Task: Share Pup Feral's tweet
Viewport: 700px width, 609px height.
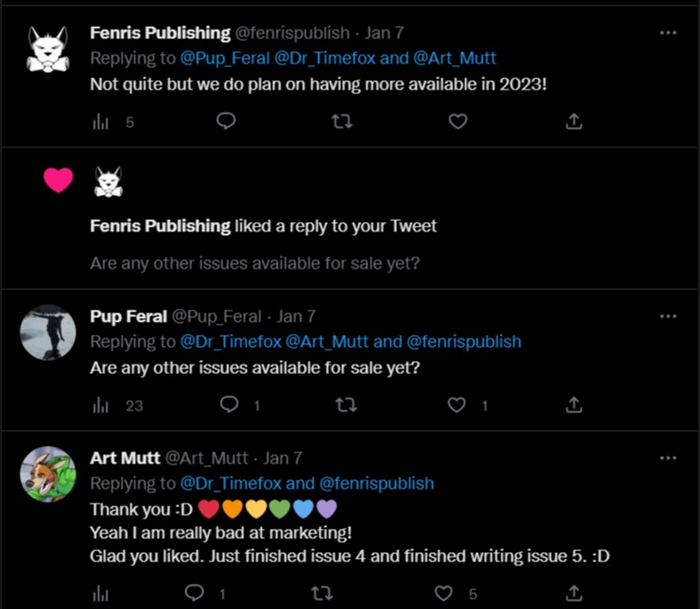Action: click(x=574, y=405)
